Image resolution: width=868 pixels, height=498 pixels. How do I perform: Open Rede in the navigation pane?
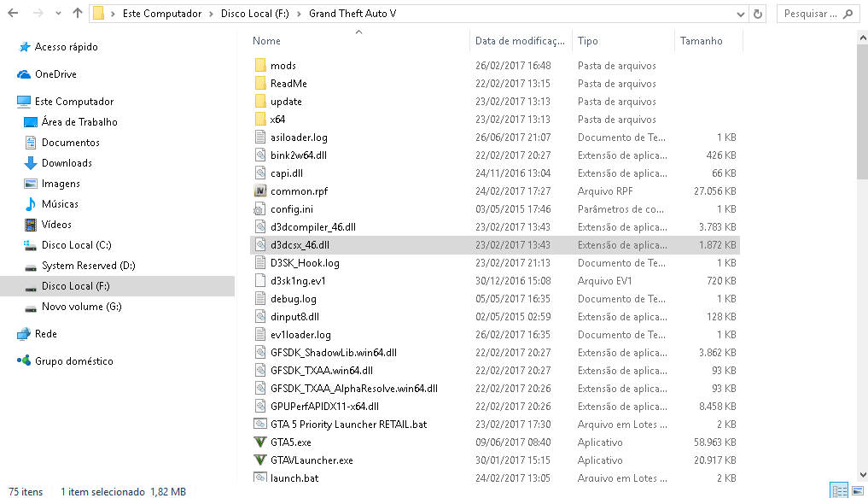[x=45, y=333]
